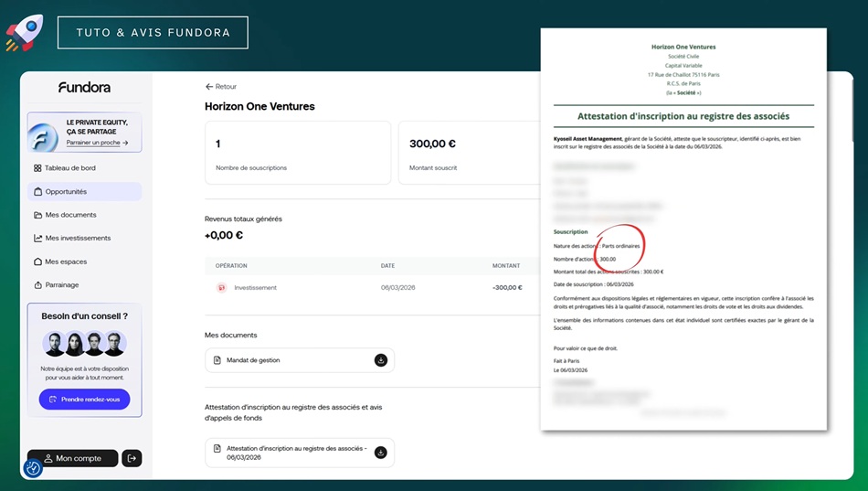Screen dimensions: 868x491
Task: Click the -300,00 € amount cell
Action: [507, 288]
